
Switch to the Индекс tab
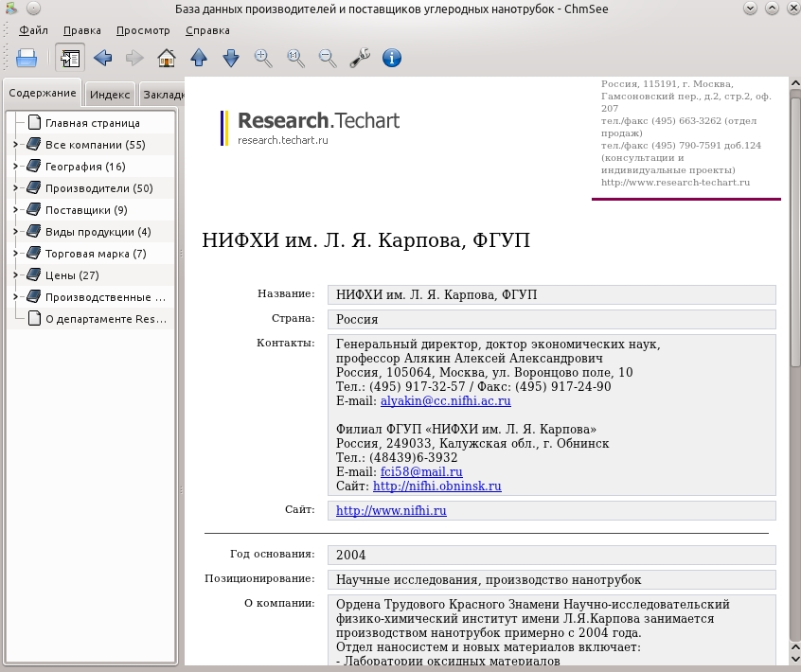[110, 95]
